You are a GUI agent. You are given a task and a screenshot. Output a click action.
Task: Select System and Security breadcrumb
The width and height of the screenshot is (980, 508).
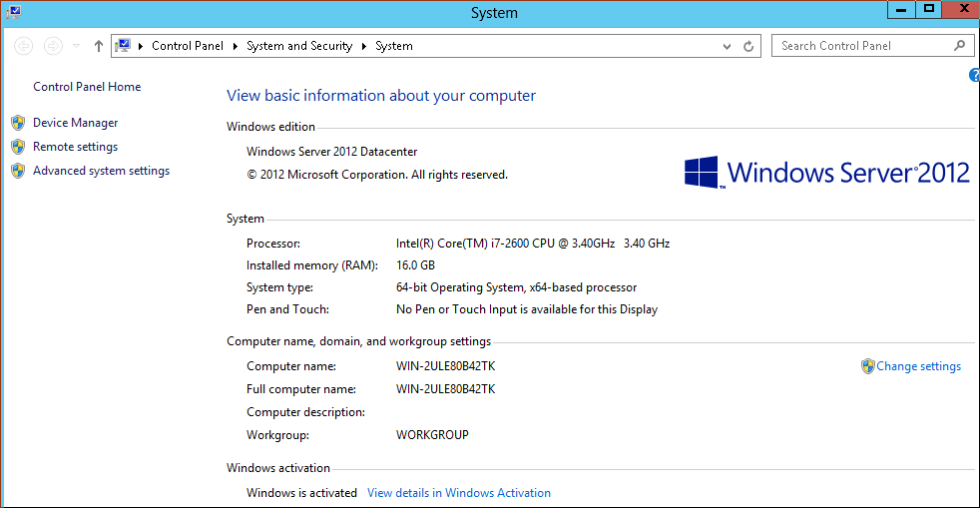click(x=299, y=46)
